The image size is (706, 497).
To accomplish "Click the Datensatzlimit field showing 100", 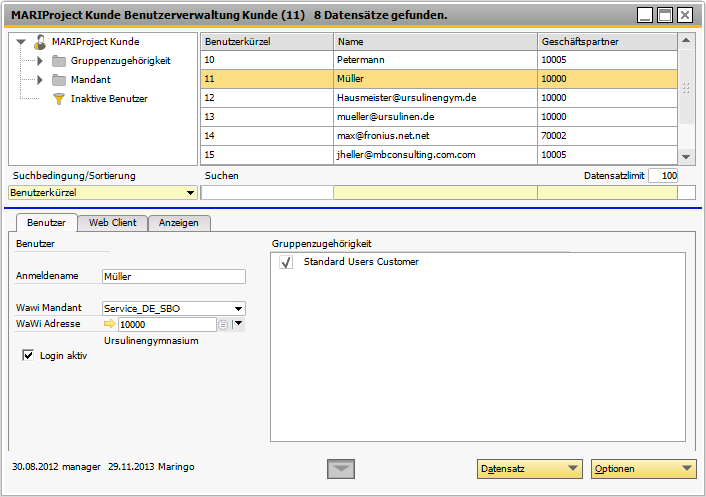I will pos(663,176).
